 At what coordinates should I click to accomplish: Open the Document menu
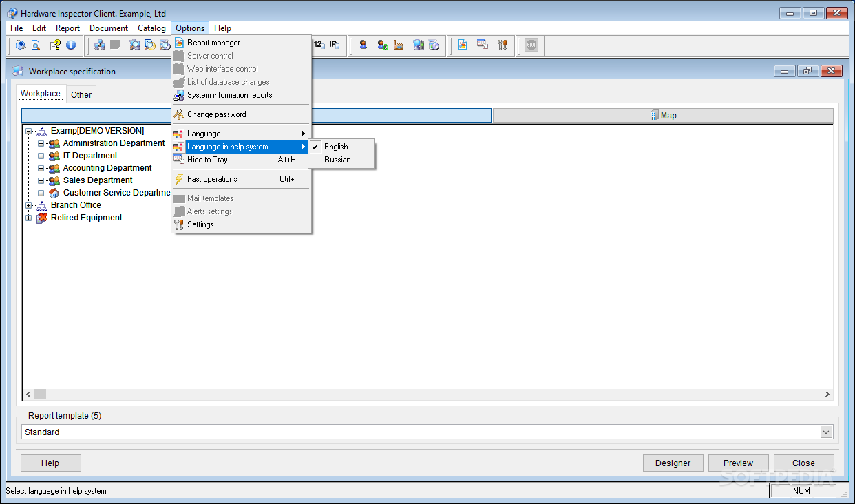109,28
